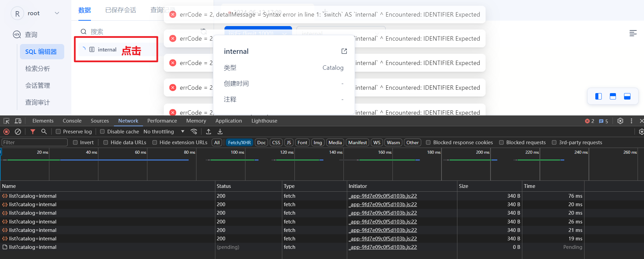644x259 pixels.
Task: Focus the network Filter input field
Action: click(34, 143)
